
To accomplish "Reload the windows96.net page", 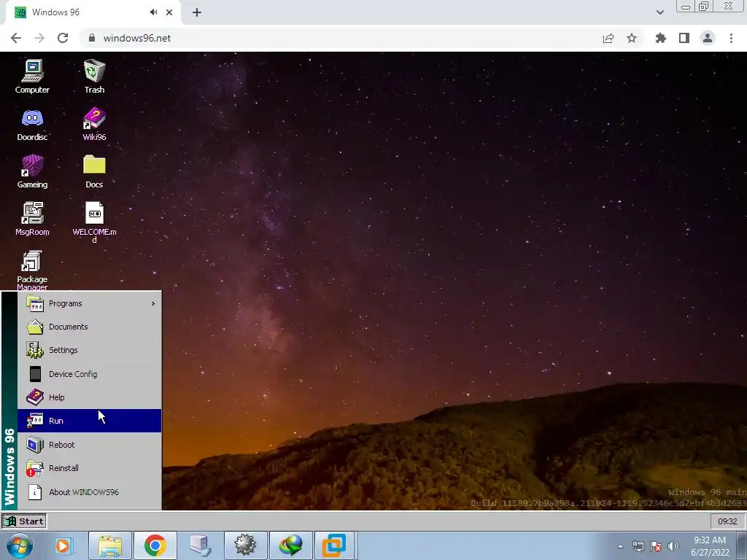I will pos(63,38).
